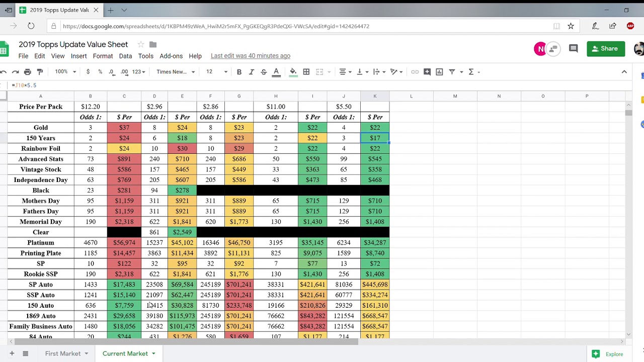Image resolution: width=644 pixels, height=362 pixels.
Task: Format selection as percent
Action: pos(100,72)
